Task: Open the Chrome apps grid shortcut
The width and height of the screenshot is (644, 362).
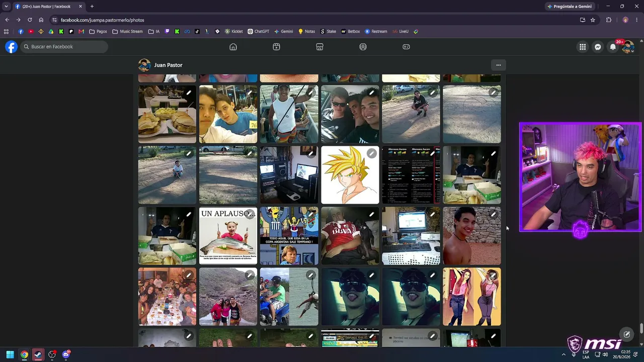Action: (x=6, y=31)
